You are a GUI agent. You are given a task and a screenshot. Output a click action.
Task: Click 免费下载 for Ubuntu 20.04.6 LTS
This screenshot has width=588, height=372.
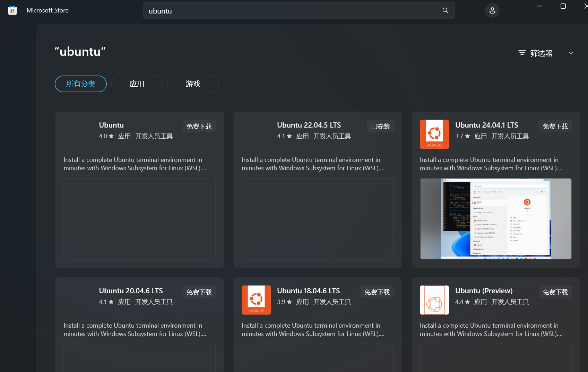[199, 292]
